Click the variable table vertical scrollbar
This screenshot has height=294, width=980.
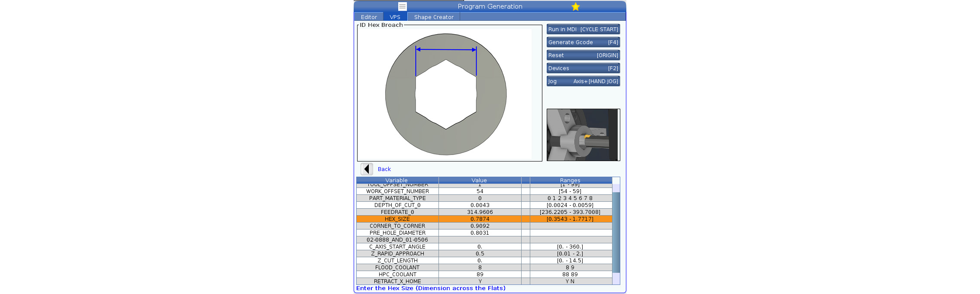616,233
